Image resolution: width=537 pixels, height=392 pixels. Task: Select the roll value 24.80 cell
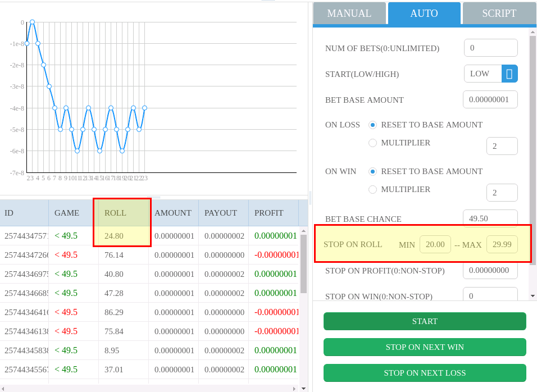point(124,236)
